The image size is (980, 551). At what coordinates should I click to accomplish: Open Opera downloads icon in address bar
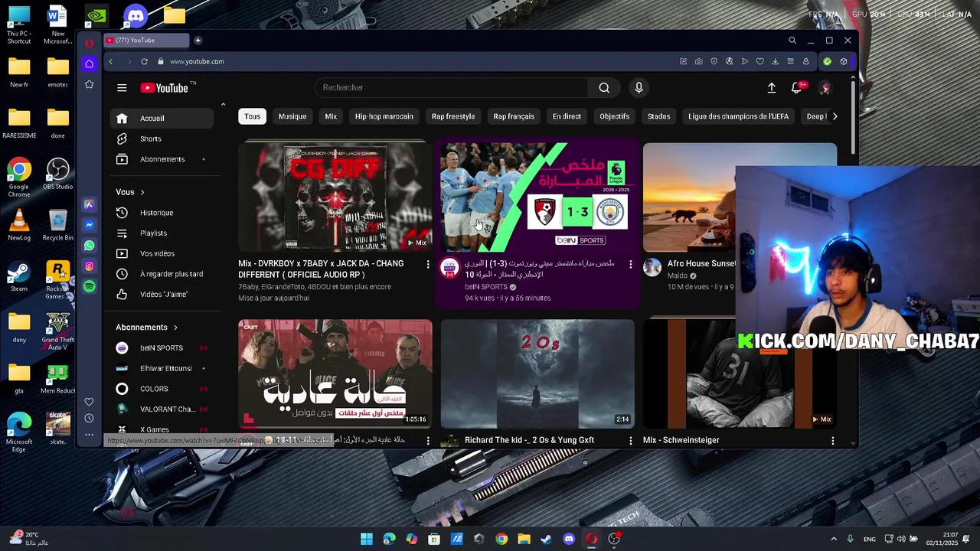click(775, 61)
